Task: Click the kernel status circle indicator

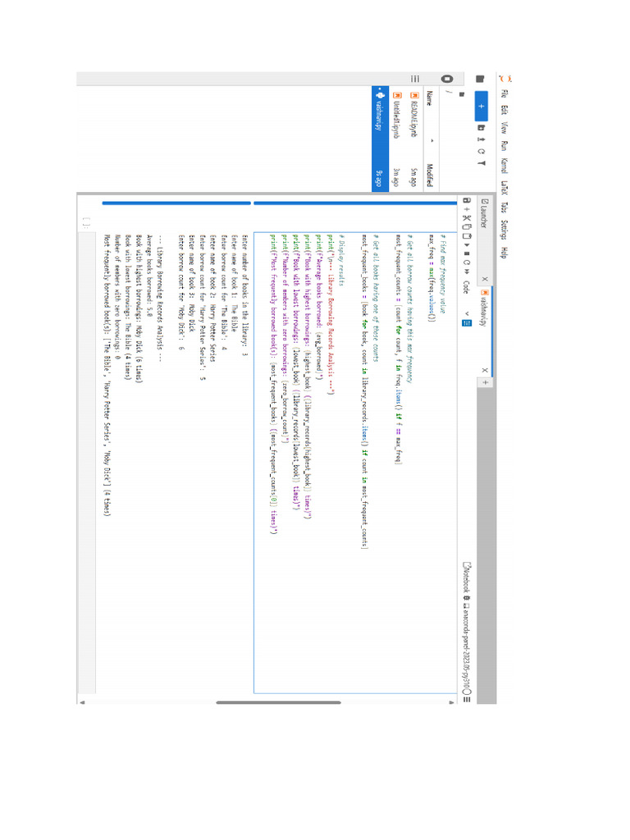Action: [466, 691]
